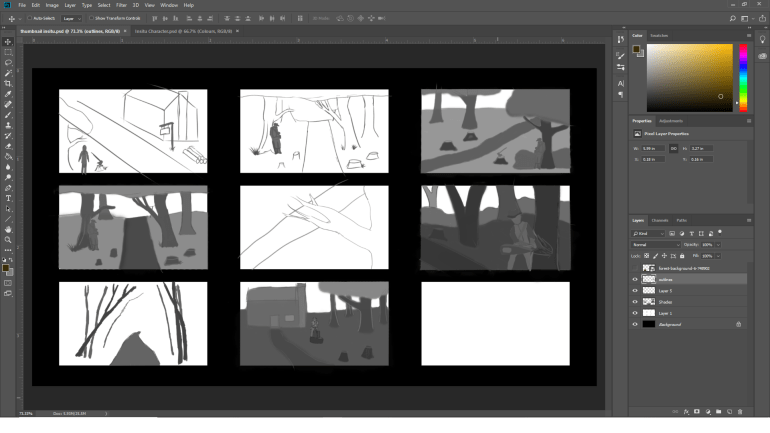Show the hidden forest-background layer
This screenshot has width=770, height=433.
(635, 268)
